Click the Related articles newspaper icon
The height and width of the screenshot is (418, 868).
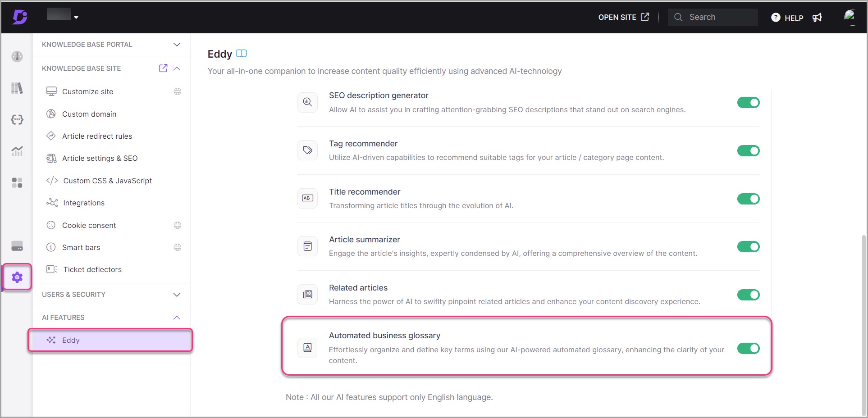(x=307, y=295)
